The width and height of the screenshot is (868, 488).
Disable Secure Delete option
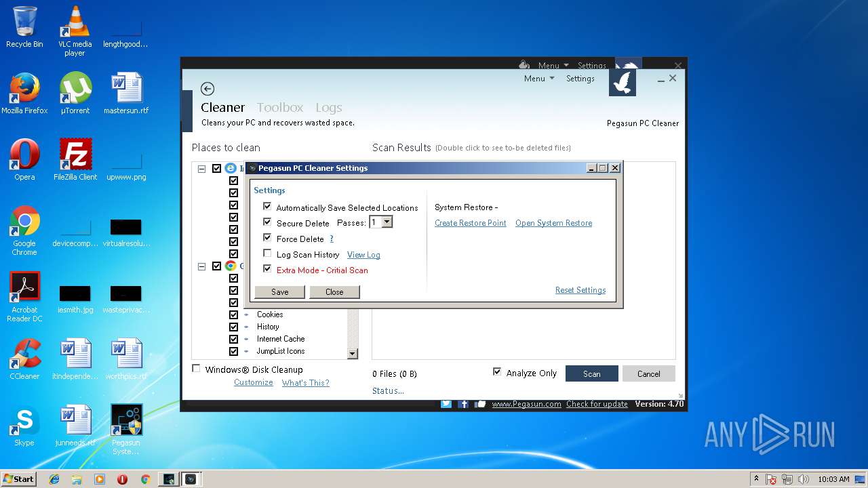click(x=267, y=222)
